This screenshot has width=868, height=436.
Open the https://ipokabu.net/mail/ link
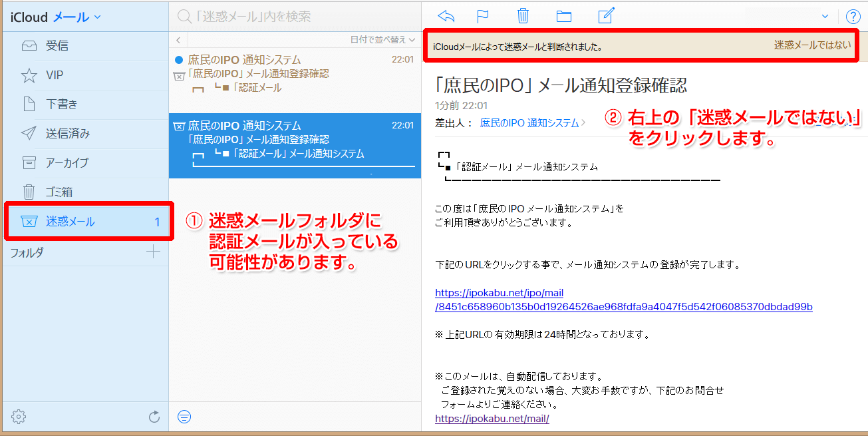coord(492,419)
